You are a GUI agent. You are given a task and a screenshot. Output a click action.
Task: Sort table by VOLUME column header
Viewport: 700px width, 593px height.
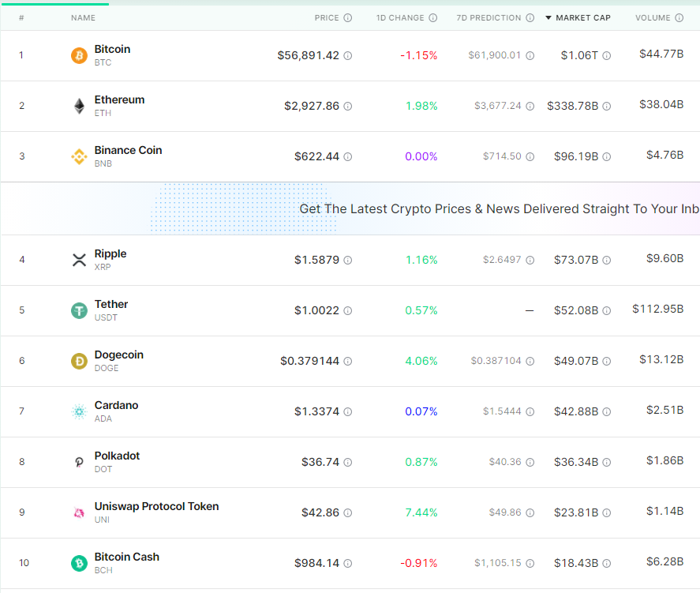(x=653, y=18)
